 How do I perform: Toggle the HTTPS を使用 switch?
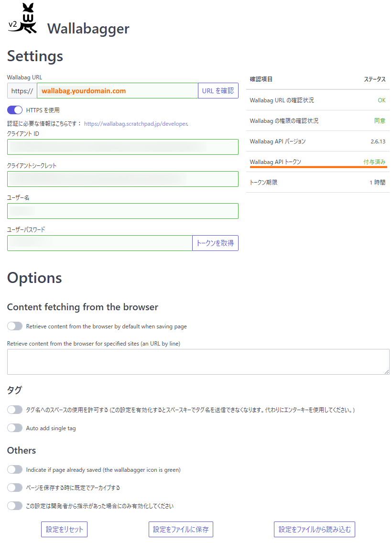(15, 110)
